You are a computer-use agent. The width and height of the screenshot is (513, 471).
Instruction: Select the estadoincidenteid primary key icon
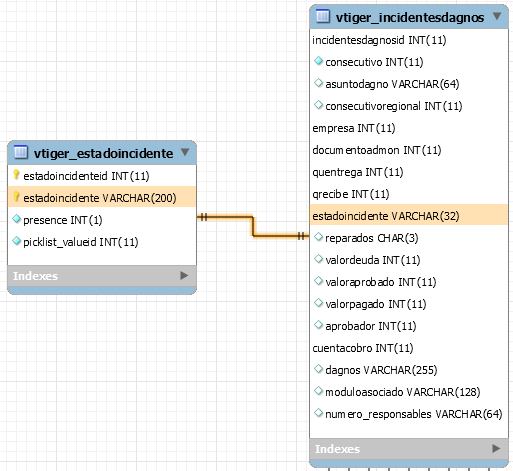click(x=16, y=175)
